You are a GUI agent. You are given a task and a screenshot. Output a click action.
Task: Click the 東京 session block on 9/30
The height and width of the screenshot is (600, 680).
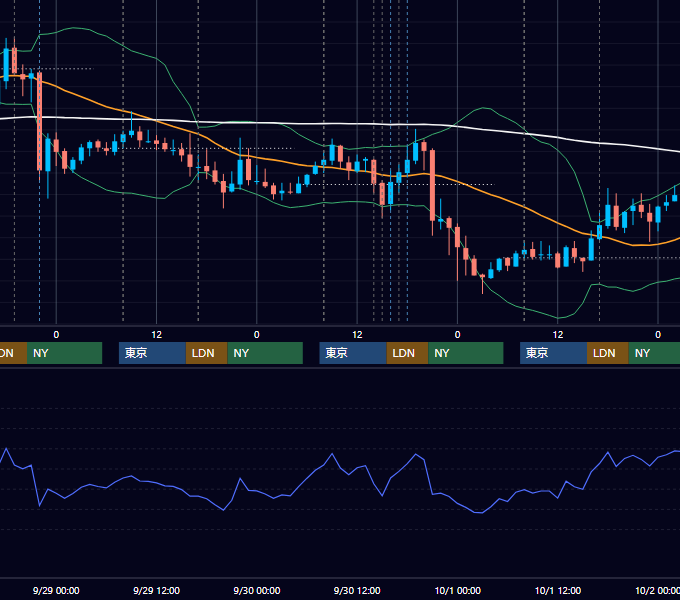coord(353,353)
